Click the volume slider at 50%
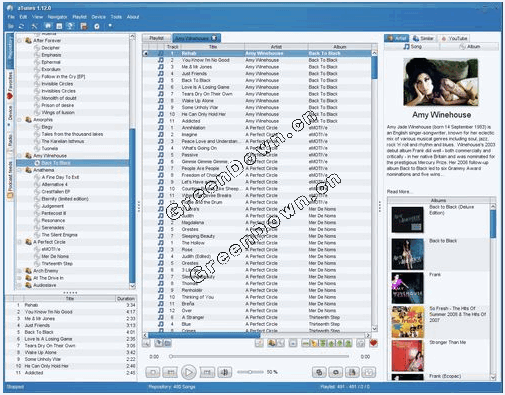This screenshot has height=395, width=505. (x=250, y=372)
